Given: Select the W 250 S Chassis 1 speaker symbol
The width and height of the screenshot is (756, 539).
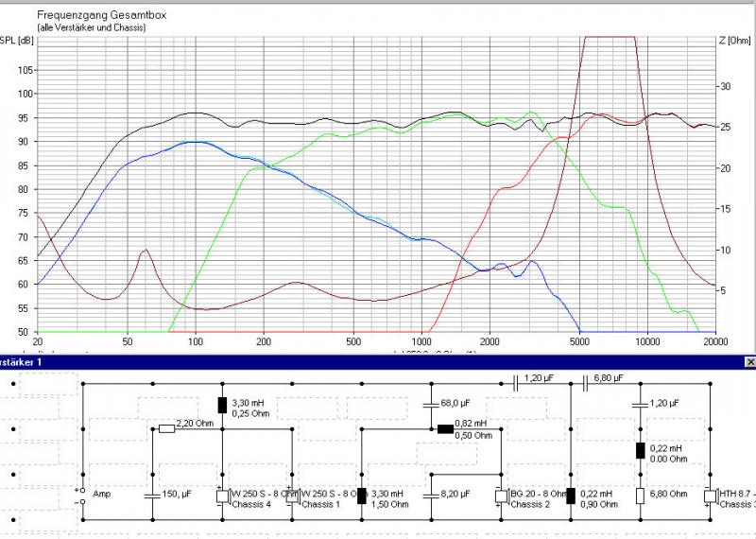Looking at the screenshot, I should 294,496.
